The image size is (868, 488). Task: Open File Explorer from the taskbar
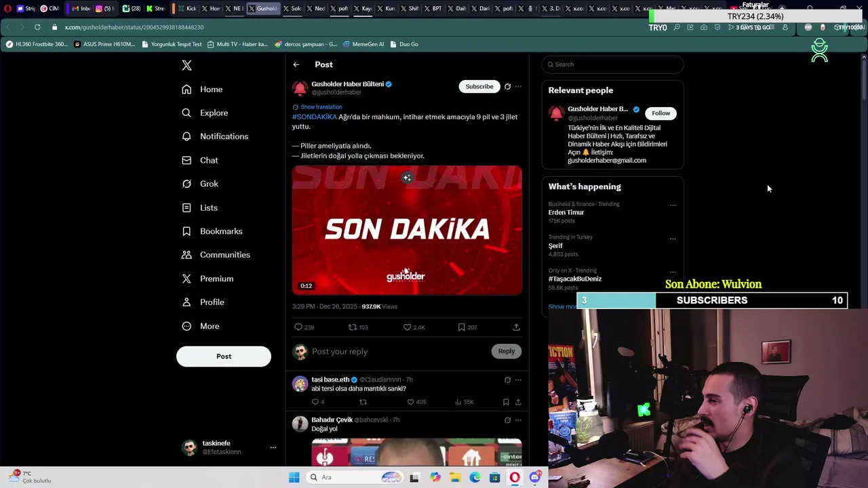(x=455, y=478)
